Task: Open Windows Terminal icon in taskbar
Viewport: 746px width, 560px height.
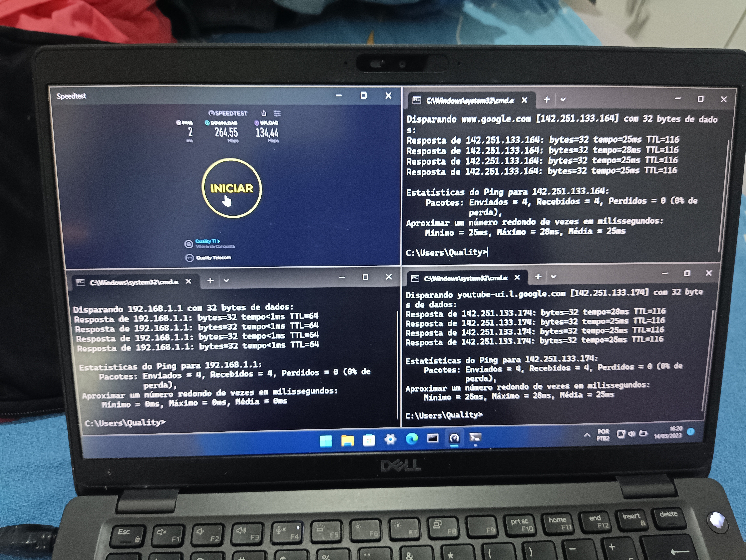Action: [x=475, y=437]
